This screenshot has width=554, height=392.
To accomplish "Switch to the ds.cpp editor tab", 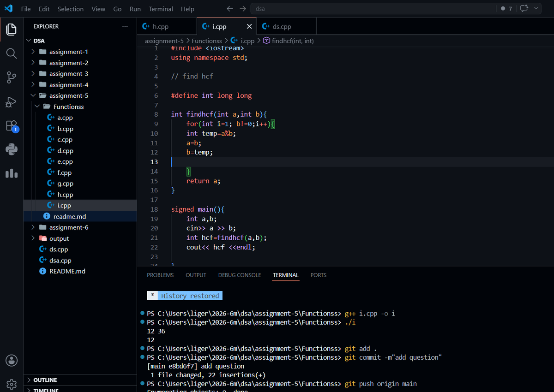I will (287, 26).
